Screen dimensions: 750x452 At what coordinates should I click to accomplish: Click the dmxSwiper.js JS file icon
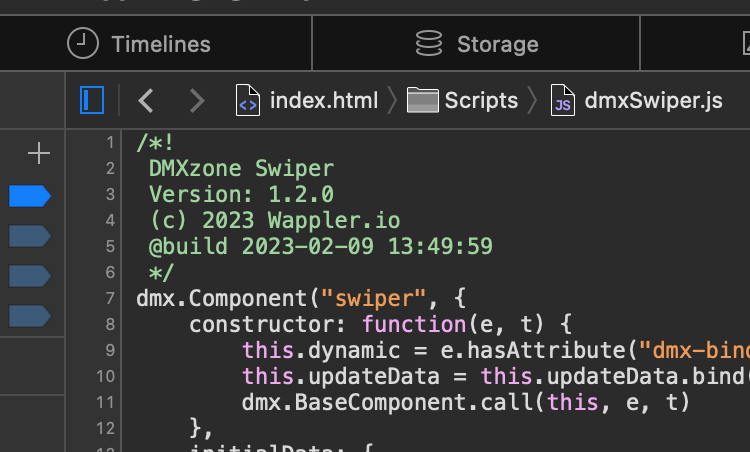pyautogui.click(x=562, y=100)
